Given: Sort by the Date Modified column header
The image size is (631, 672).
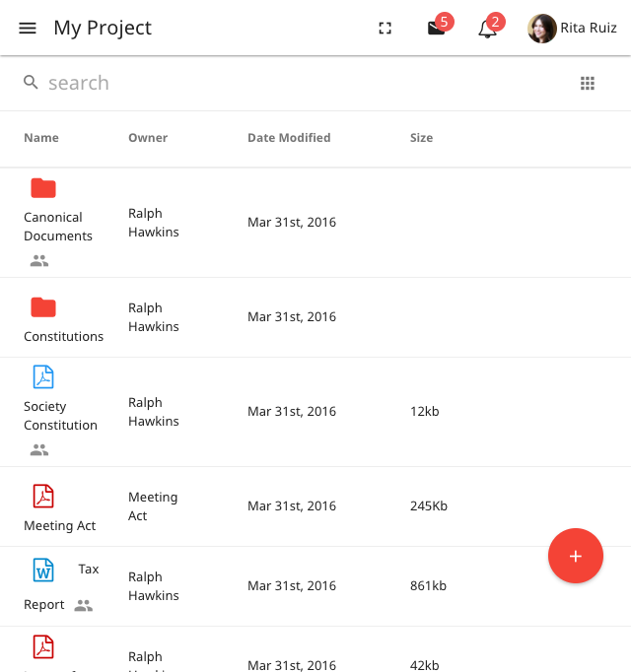Looking at the screenshot, I should click(x=289, y=138).
